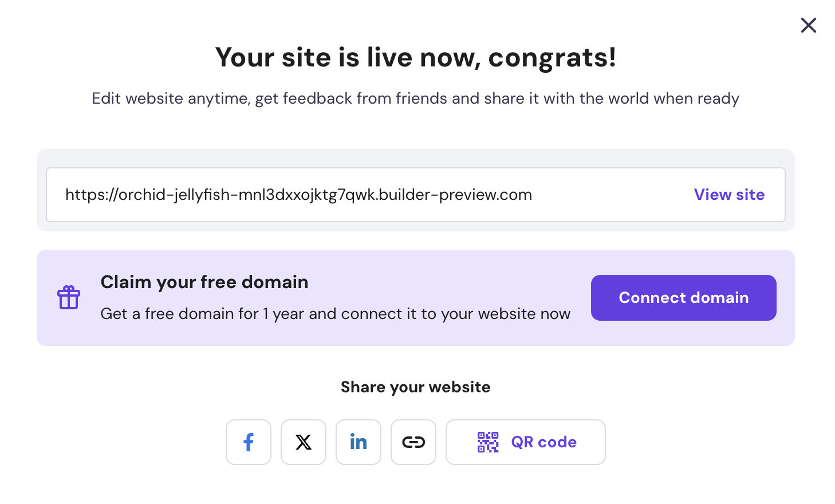Open your live site via View site

[728, 195]
